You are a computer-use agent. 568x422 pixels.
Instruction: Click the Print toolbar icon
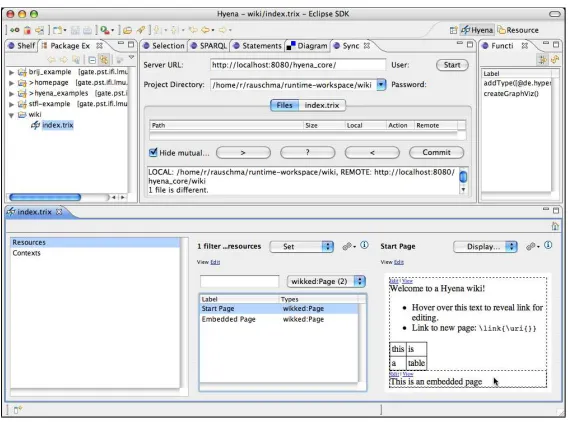click(x=87, y=30)
